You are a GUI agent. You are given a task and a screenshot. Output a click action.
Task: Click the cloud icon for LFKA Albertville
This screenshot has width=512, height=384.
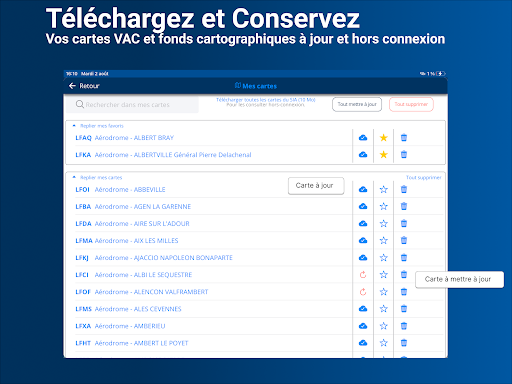(x=363, y=155)
